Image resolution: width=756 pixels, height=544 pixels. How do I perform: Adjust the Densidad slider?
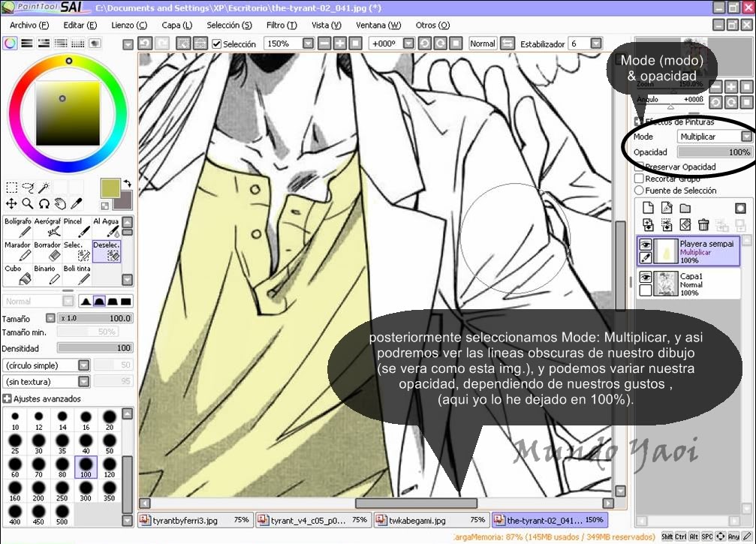tap(95, 348)
